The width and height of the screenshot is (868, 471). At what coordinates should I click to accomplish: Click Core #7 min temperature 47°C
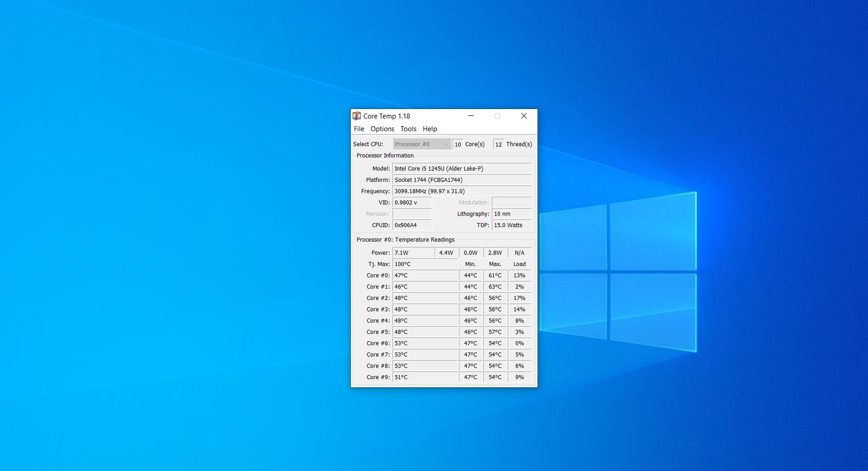click(471, 355)
